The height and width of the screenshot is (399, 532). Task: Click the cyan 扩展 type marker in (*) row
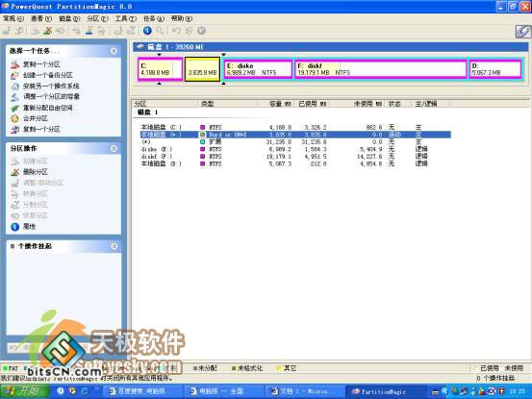point(203,141)
